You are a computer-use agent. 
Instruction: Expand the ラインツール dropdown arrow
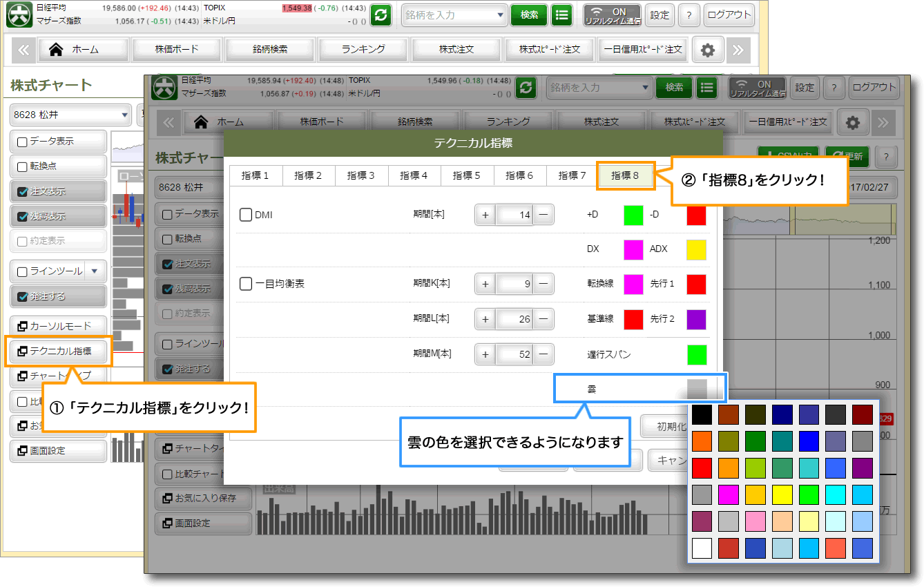tap(95, 271)
